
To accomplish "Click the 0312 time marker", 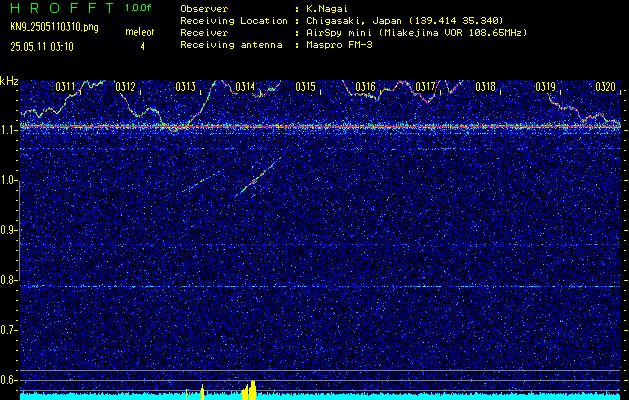I will (125, 87).
